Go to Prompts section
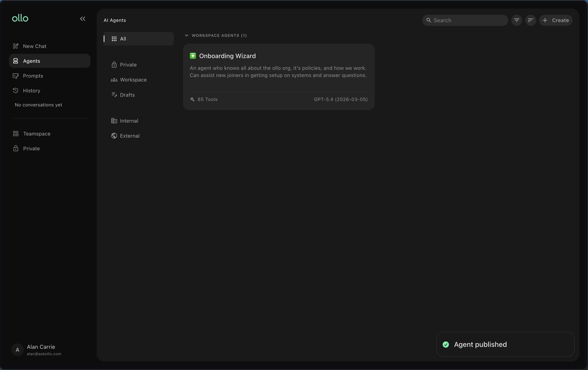 49,76
